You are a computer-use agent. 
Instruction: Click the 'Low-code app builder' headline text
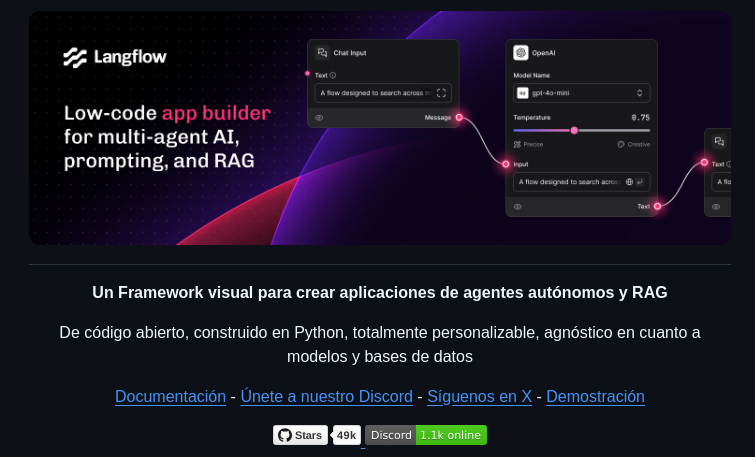pyautogui.click(x=167, y=113)
